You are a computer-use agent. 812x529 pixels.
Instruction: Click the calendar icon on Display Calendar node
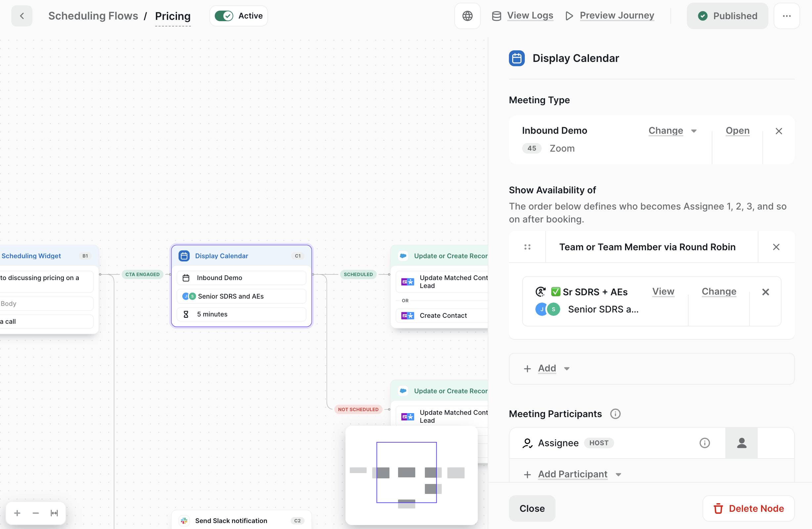pyautogui.click(x=184, y=256)
